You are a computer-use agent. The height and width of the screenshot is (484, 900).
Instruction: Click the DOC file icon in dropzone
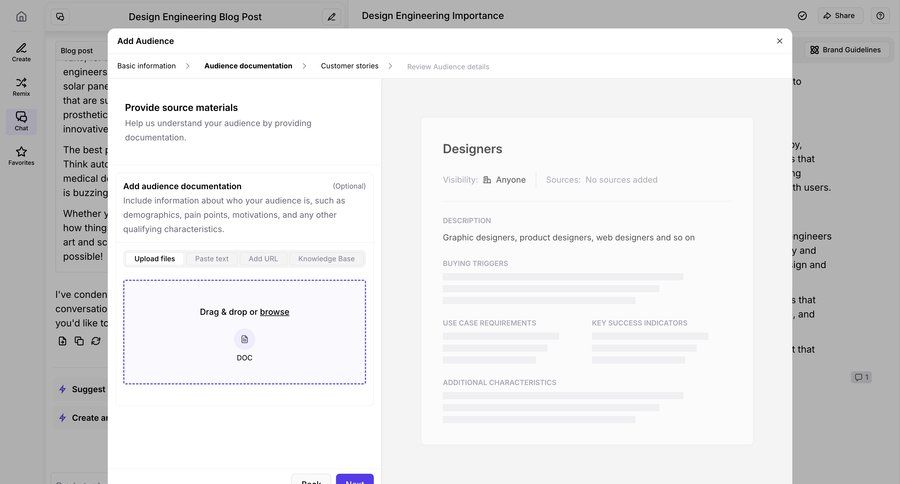(x=245, y=339)
